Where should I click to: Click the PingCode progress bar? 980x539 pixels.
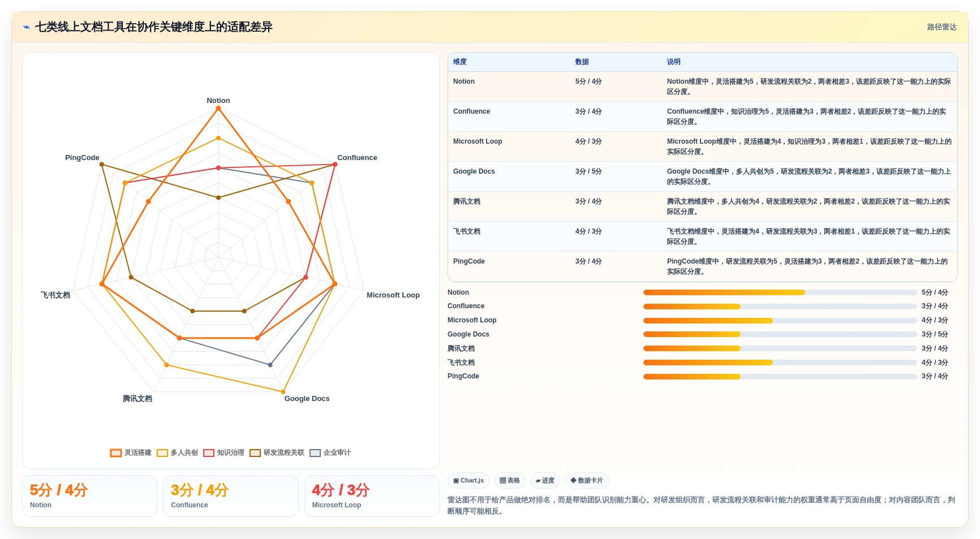780,377
